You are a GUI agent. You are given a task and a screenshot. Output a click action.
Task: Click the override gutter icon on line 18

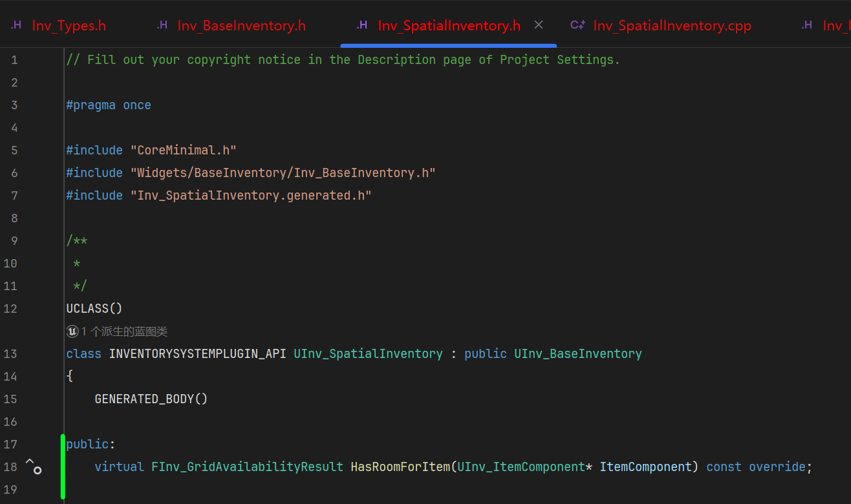coord(33,467)
